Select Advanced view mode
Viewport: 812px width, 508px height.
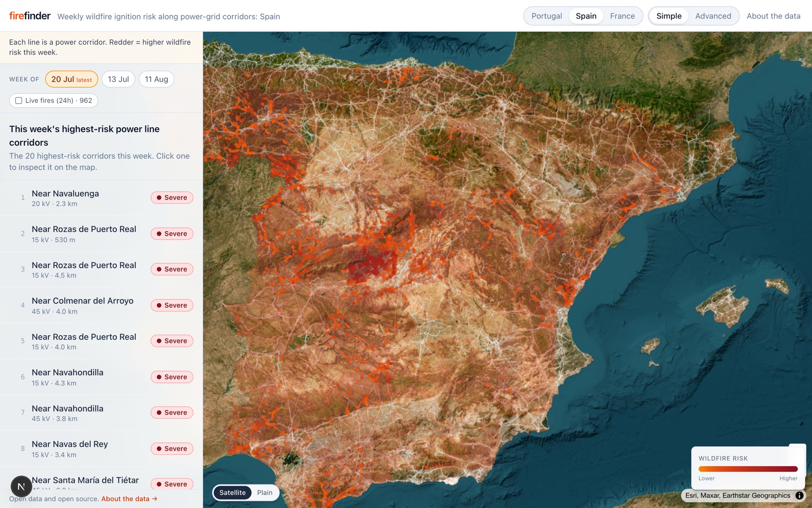713,16
